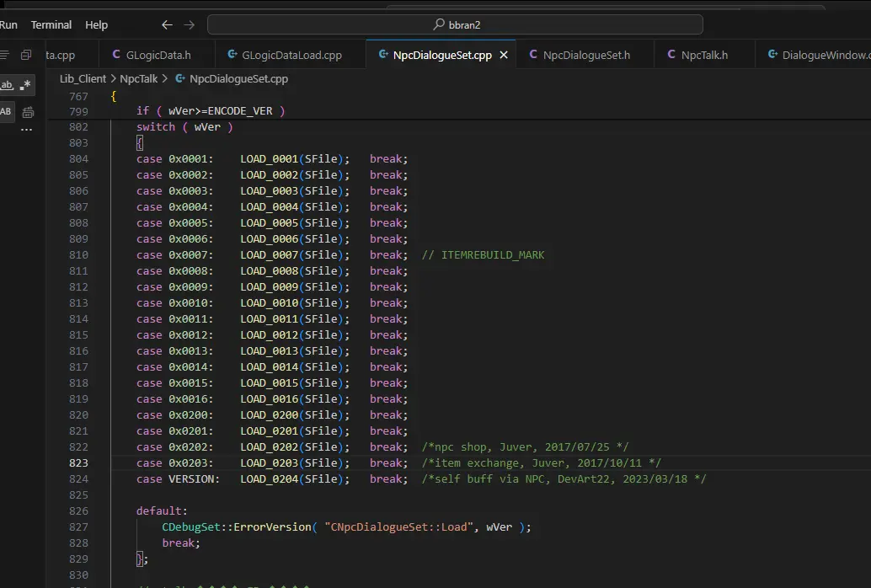
Task: Open the Run menu
Action: [x=8, y=25]
